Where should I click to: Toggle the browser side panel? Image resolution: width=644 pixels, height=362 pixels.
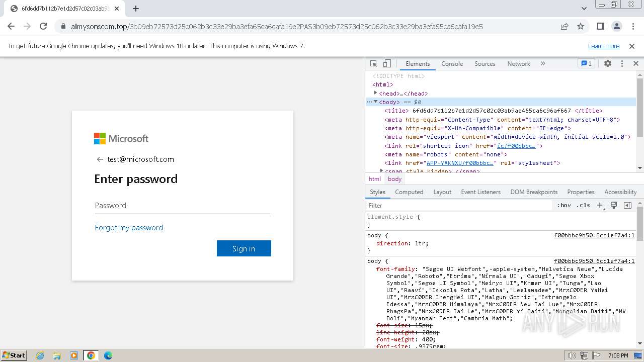(x=600, y=26)
